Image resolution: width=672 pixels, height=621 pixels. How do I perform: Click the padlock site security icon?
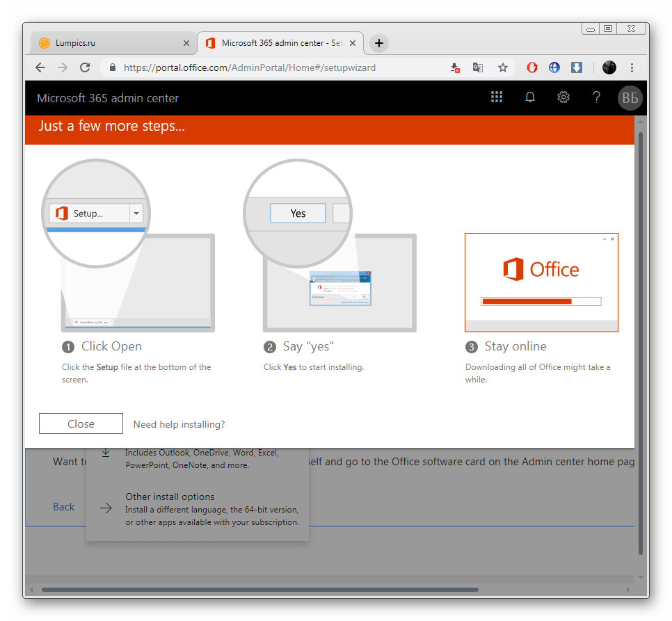(112, 67)
